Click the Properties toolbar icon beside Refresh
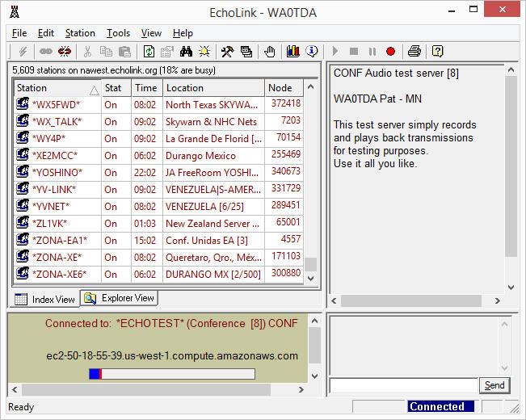Screen dimensions: 526x420 167,52
